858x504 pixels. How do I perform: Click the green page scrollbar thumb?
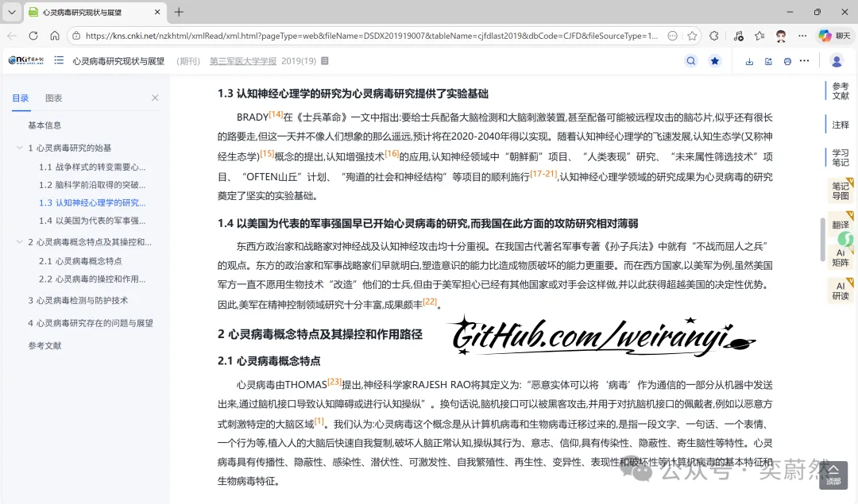pos(822,238)
